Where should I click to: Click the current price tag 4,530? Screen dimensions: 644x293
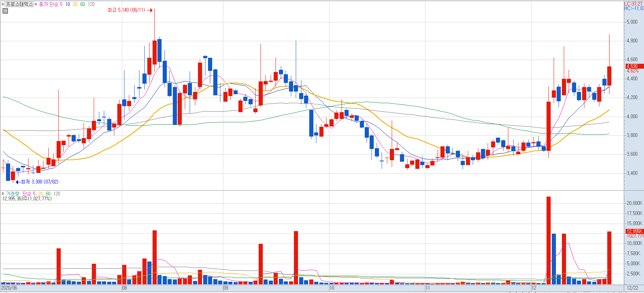pyautogui.click(x=634, y=66)
